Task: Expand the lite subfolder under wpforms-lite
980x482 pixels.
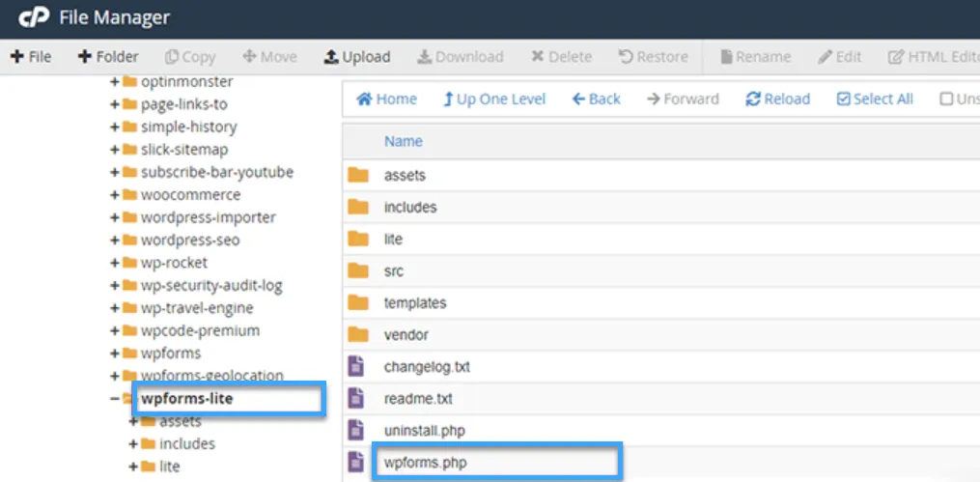Action: (x=133, y=467)
